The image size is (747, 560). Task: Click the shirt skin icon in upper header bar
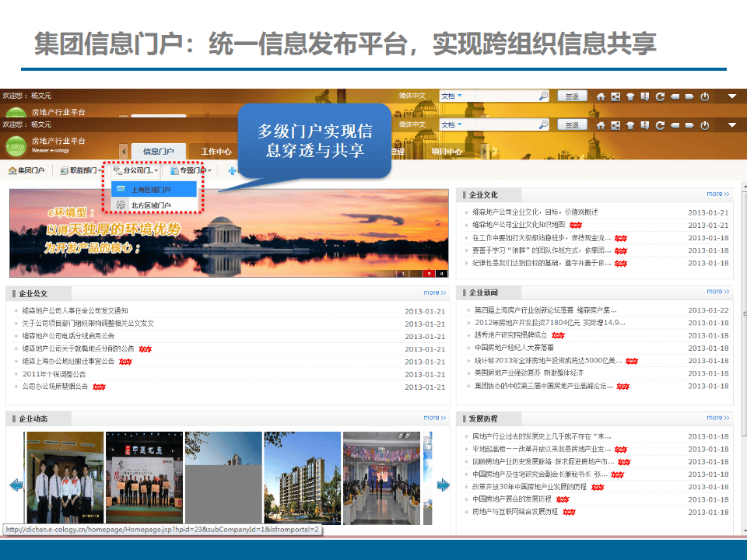(x=630, y=96)
